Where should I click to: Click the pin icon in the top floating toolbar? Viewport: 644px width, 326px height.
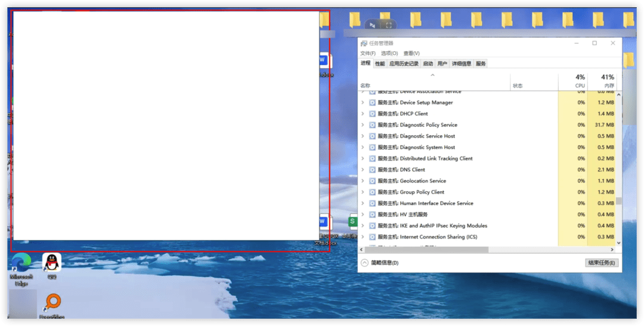[x=372, y=25]
